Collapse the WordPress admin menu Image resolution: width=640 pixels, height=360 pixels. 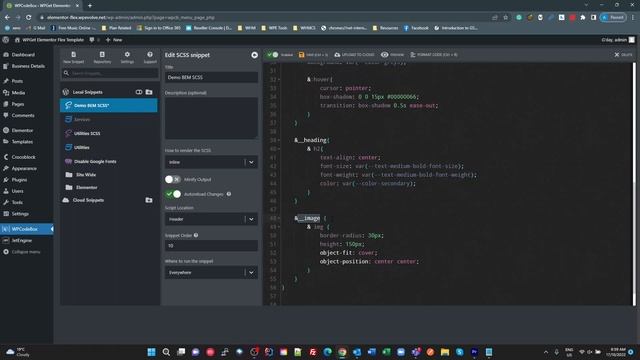point(27,252)
